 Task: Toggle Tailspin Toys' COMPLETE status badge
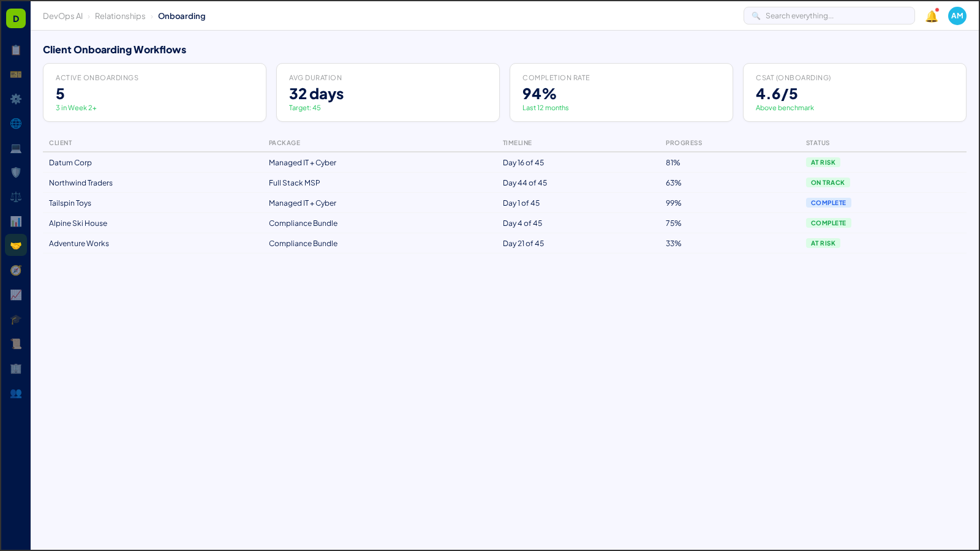[829, 203]
